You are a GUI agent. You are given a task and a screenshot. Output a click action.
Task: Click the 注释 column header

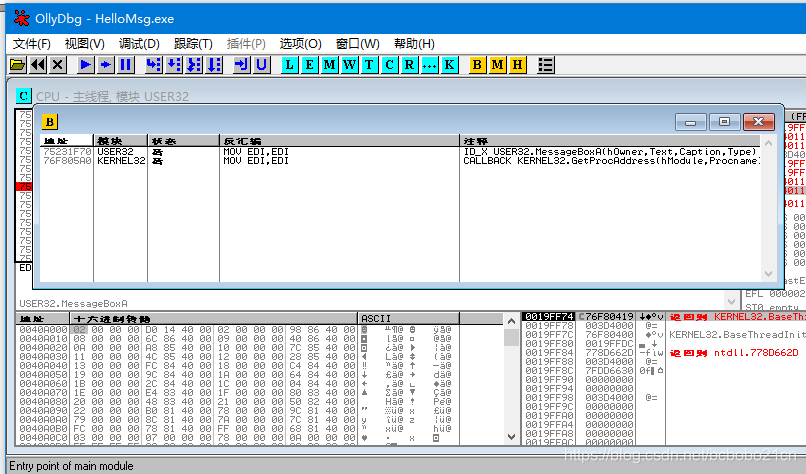point(610,141)
